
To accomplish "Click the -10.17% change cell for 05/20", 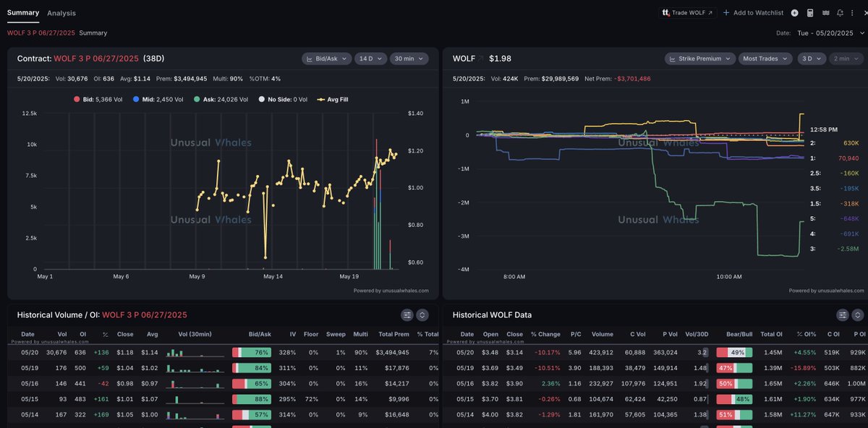I will point(547,353).
